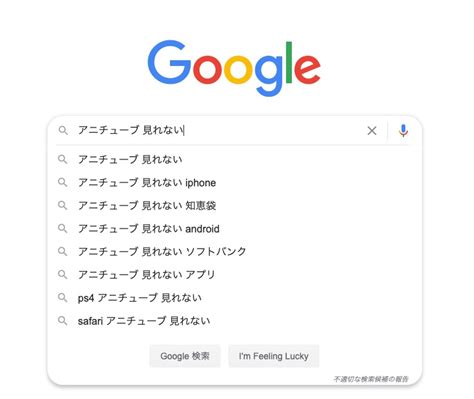Open 不適切な検索候補の報告 link
The image size is (474, 399).
pyautogui.click(x=371, y=379)
